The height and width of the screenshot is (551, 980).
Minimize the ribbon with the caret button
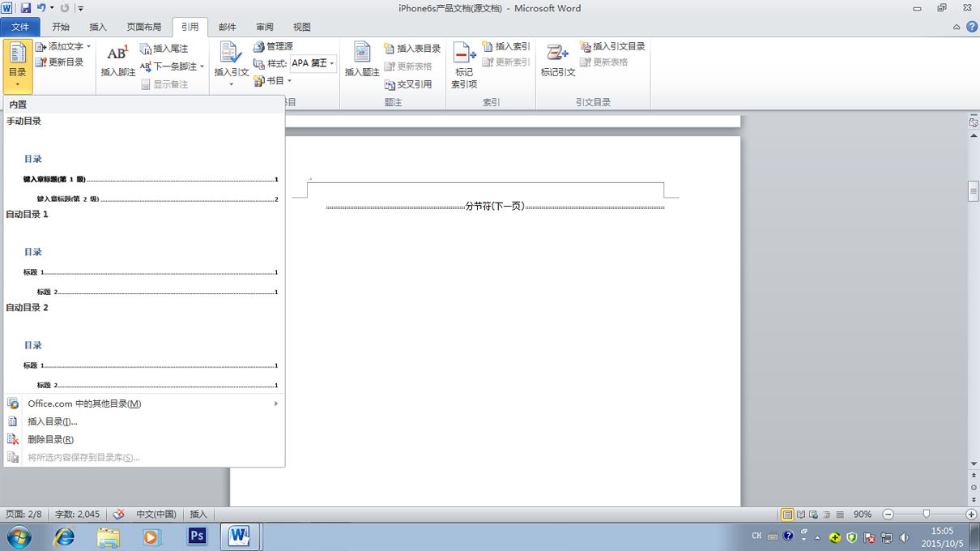pyautogui.click(x=957, y=27)
